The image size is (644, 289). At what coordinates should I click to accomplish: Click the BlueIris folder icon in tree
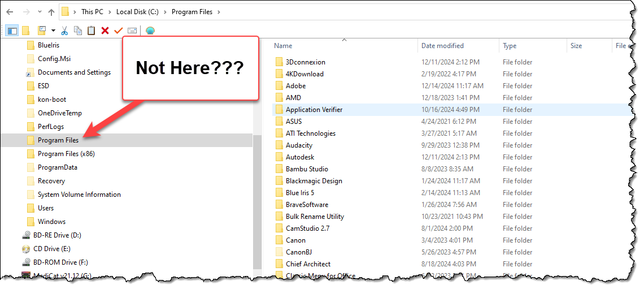tap(31, 45)
